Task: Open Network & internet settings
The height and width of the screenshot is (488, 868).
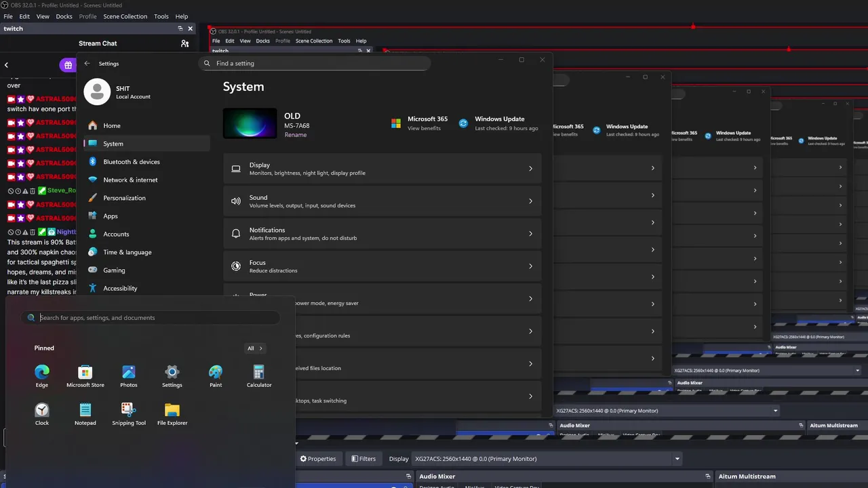Action: [x=146, y=180]
